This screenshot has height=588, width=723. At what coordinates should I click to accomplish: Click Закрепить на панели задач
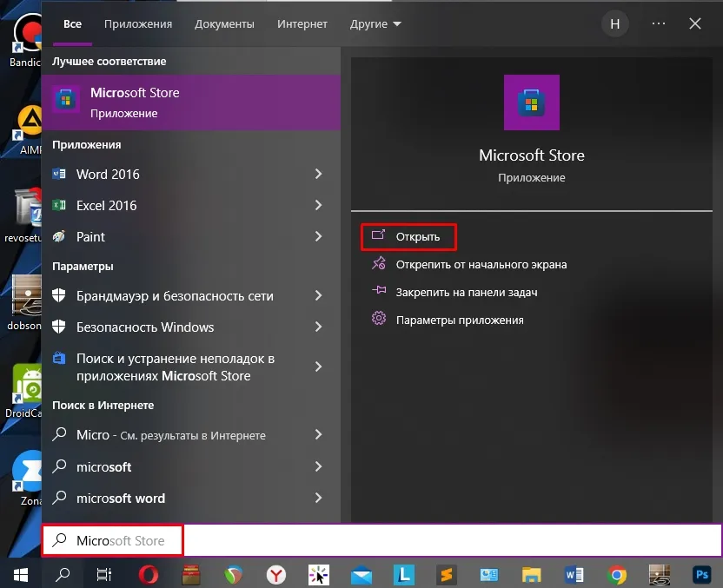click(x=454, y=292)
